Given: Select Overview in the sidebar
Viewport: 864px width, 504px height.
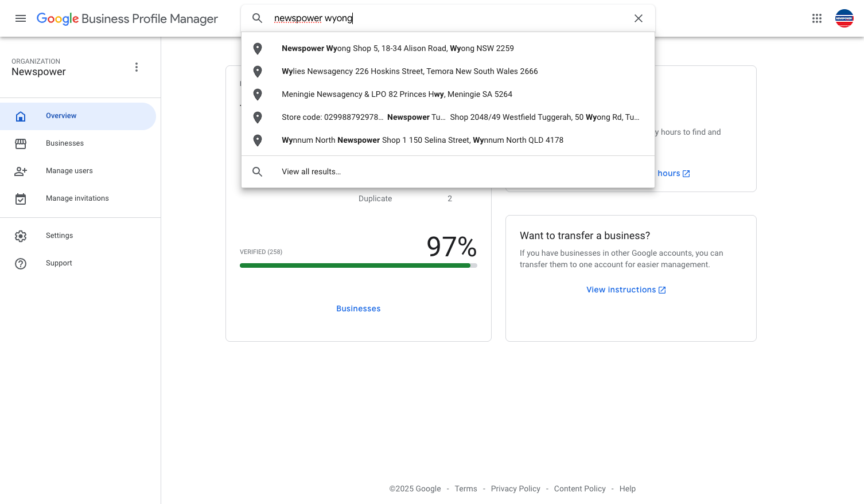Looking at the screenshot, I should 78,116.
